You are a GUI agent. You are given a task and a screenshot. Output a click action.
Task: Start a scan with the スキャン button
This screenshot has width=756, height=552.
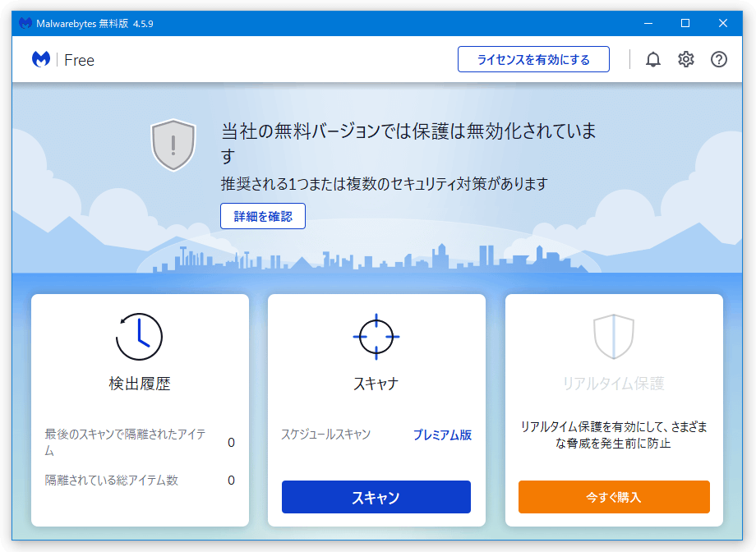pos(376,497)
